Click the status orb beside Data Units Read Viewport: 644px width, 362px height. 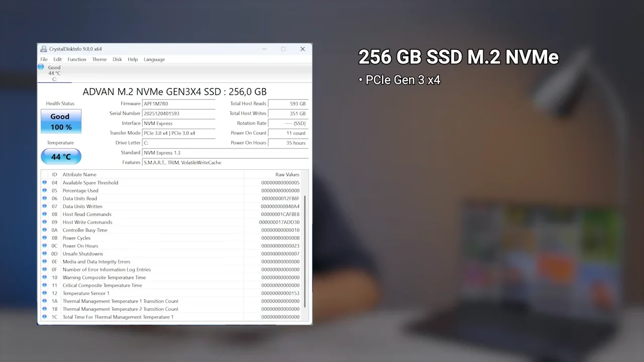click(x=44, y=199)
